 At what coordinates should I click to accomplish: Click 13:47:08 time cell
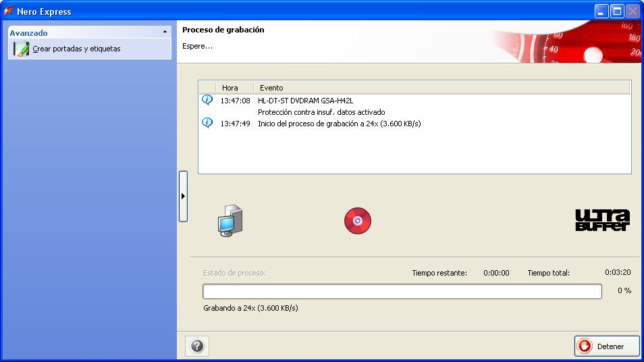[x=236, y=101]
